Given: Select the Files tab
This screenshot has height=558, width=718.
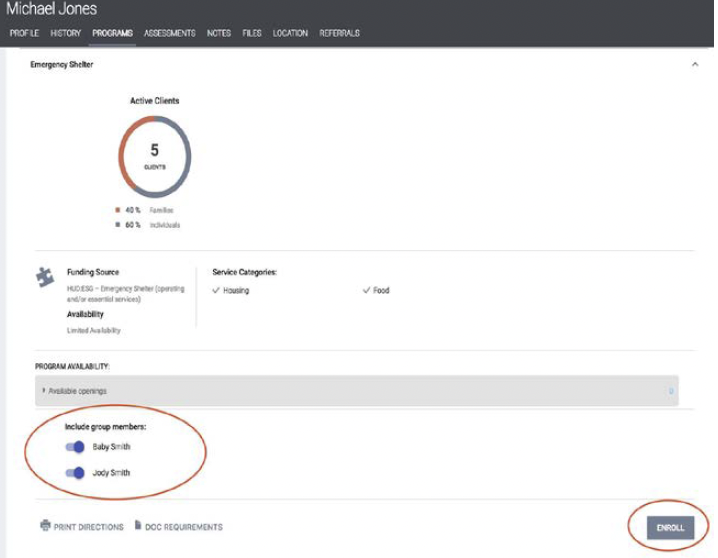Looking at the screenshot, I should pos(252,33).
